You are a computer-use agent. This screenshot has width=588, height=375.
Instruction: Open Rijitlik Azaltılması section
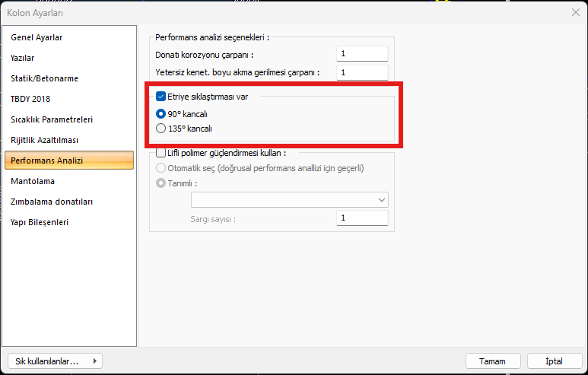pos(44,140)
